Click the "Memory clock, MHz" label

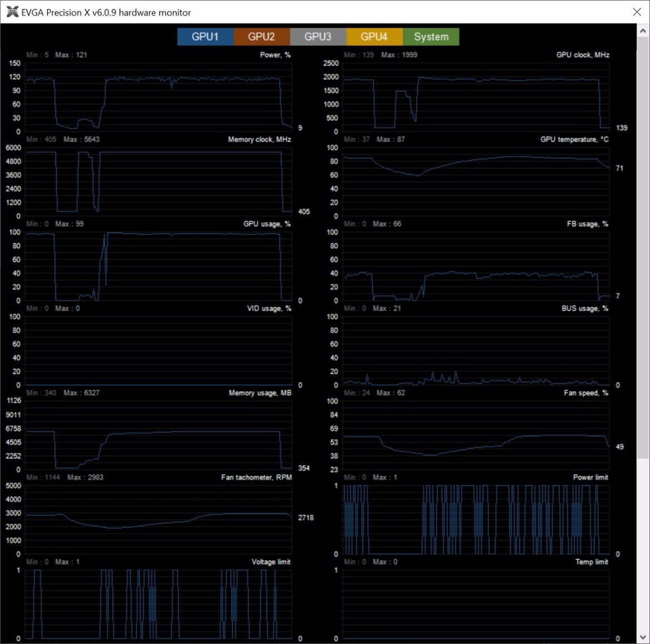259,139
